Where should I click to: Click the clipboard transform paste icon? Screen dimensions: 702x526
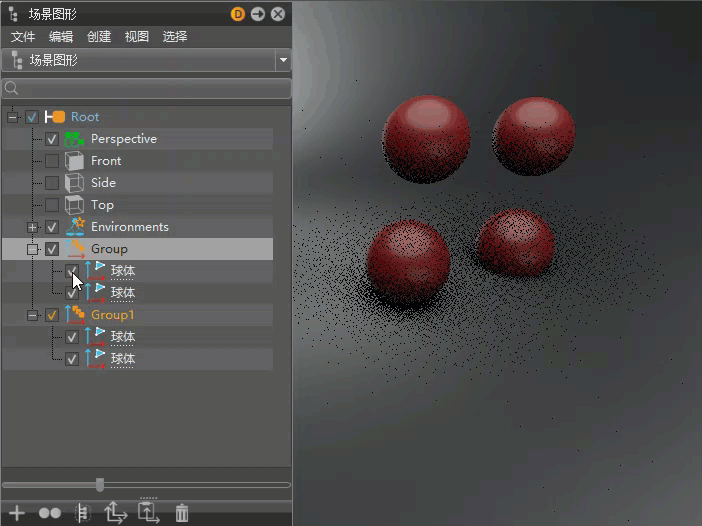149,513
